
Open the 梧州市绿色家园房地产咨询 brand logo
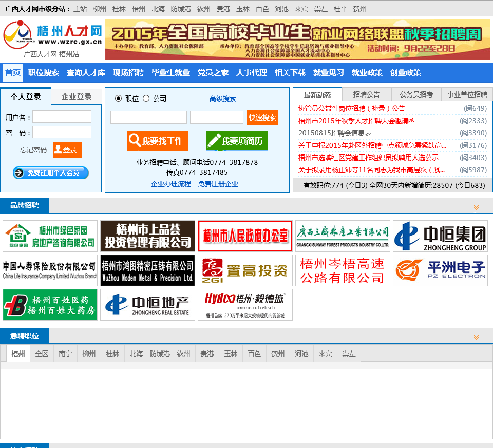tap(50, 236)
